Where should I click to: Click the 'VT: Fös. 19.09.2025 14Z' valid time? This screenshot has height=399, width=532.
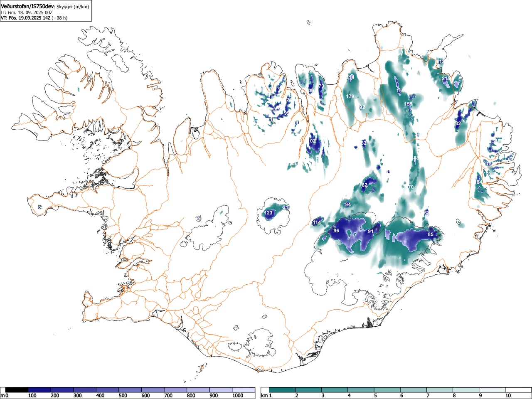[x=26, y=18]
